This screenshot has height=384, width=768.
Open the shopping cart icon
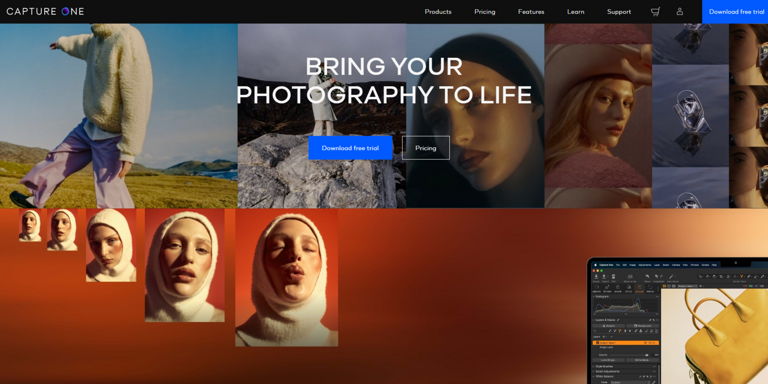tap(655, 12)
